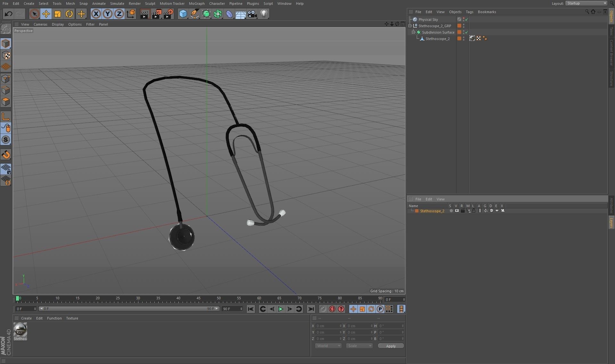Click the Stethoscope material thumbnail
615x364 pixels.
[20, 330]
